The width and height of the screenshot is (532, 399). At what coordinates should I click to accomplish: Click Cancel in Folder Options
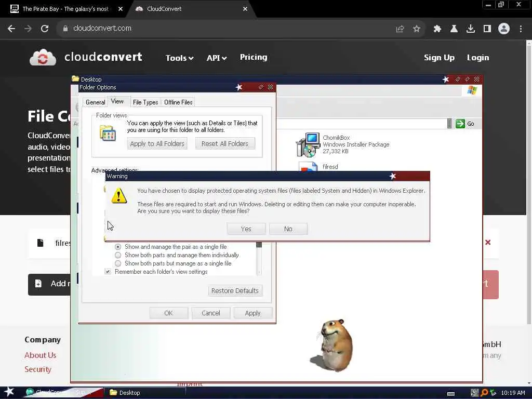[x=211, y=313]
